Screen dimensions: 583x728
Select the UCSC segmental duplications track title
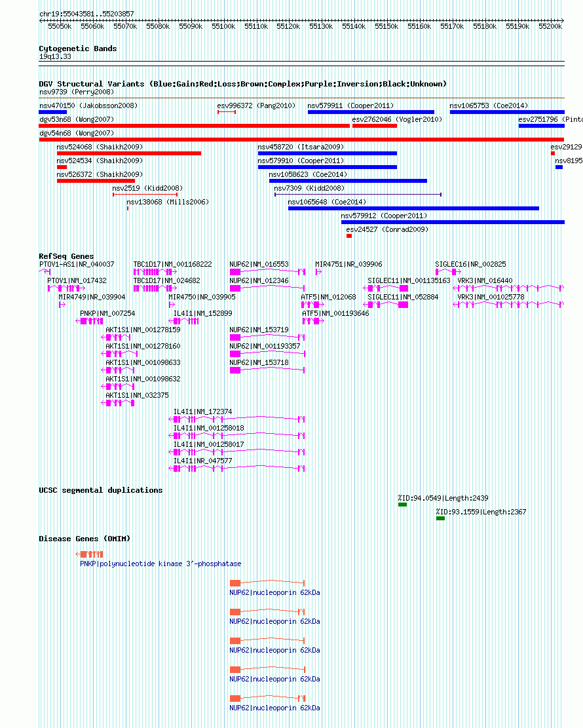(x=101, y=490)
